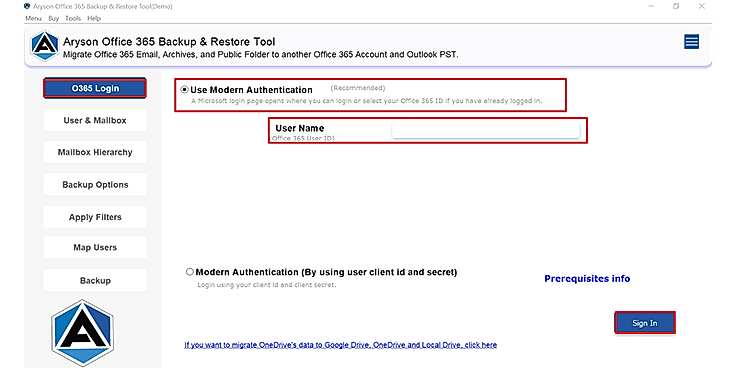The height and width of the screenshot is (368, 736).
Task: Click "Aryson Office 365 Backup & Restore Tool" heading
Action: pyautogui.click(x=169, y=41)
